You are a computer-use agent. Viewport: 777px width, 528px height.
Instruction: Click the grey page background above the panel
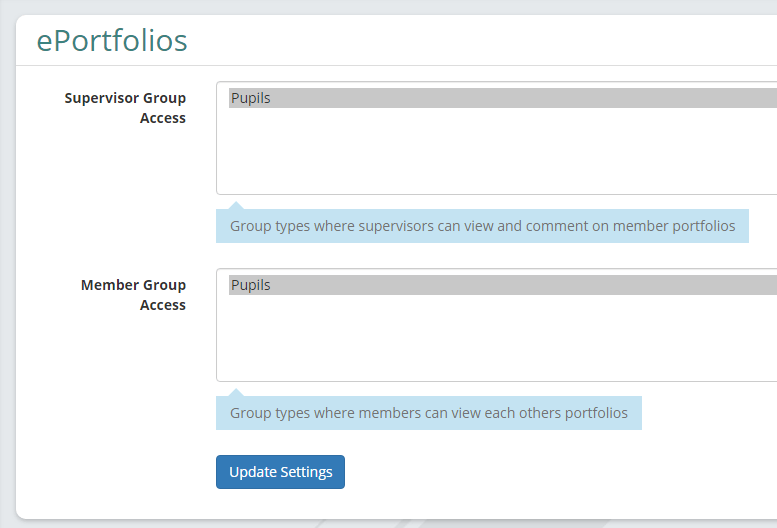396,6
